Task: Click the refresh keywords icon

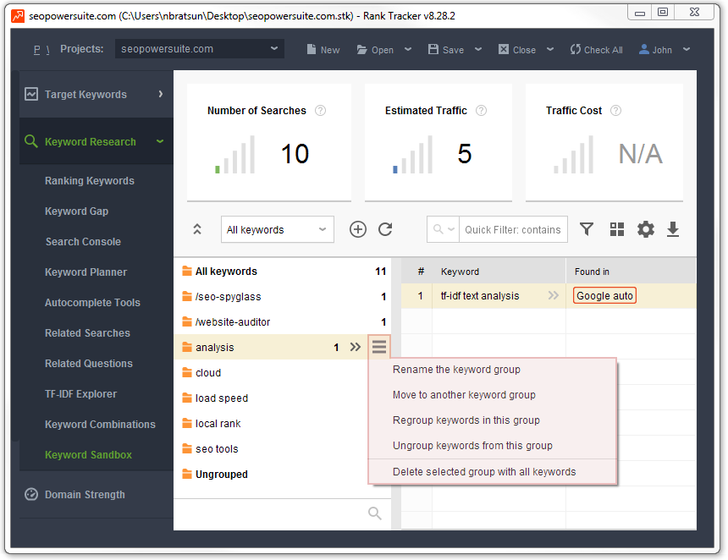Action: click(x=385, y=229)
